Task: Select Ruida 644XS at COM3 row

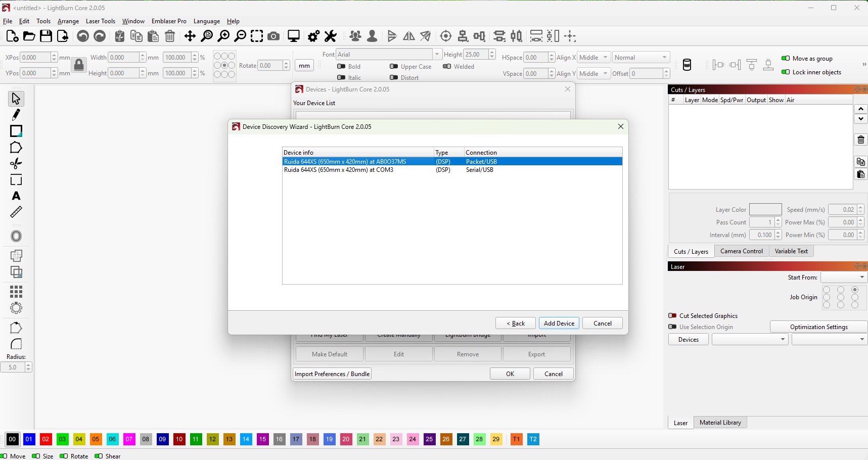Action: pyautogui.click(x=452, y=170)
